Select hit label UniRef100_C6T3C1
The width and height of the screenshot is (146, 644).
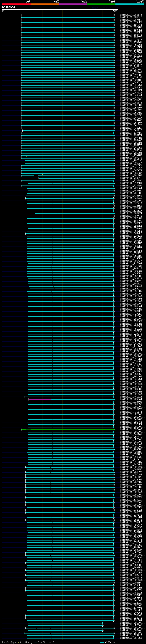131,638
